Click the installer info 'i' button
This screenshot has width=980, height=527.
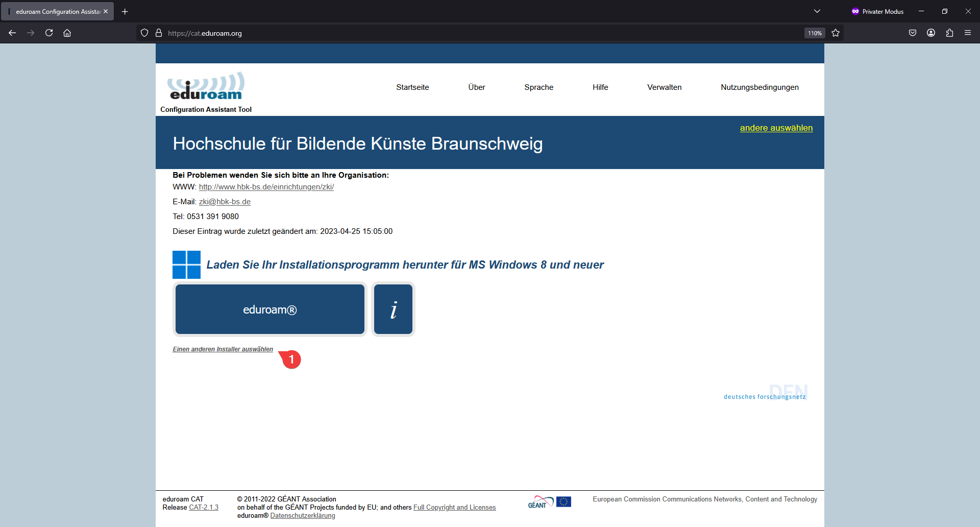[393, 309]
